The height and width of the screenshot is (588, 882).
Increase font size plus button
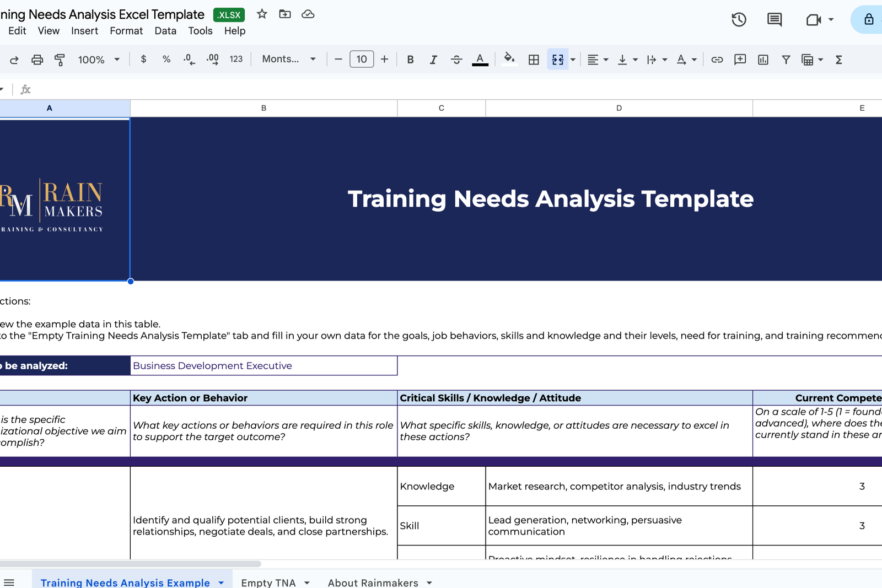(x=384, y=59)
